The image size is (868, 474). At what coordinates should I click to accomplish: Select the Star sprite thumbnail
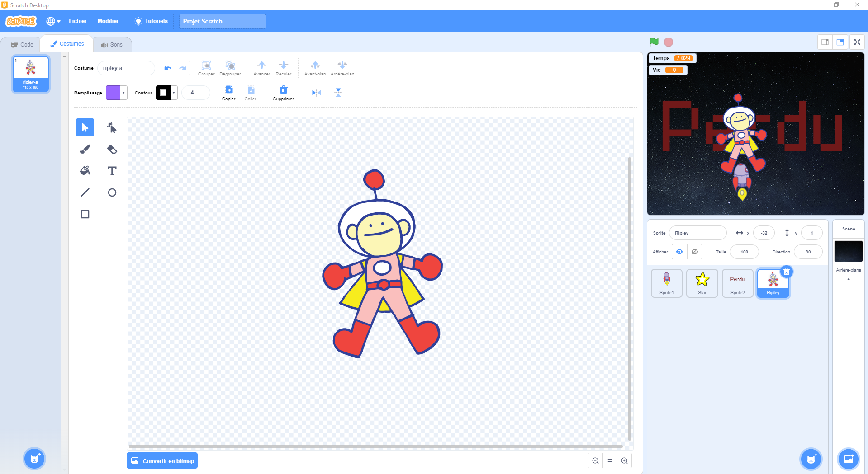point(702,283)
